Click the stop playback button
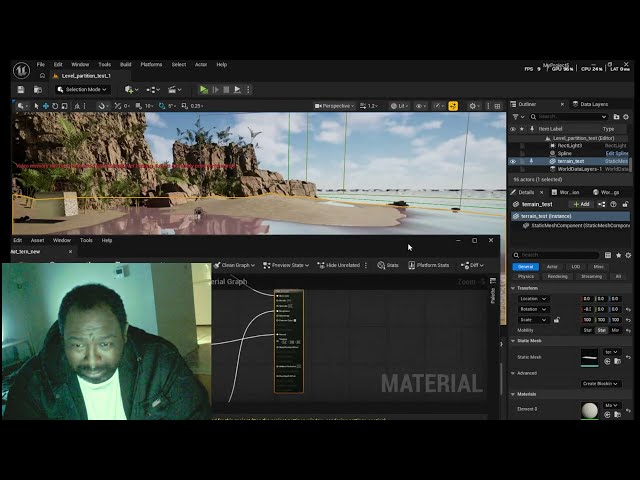640x480 pixels. coord(226,89)
